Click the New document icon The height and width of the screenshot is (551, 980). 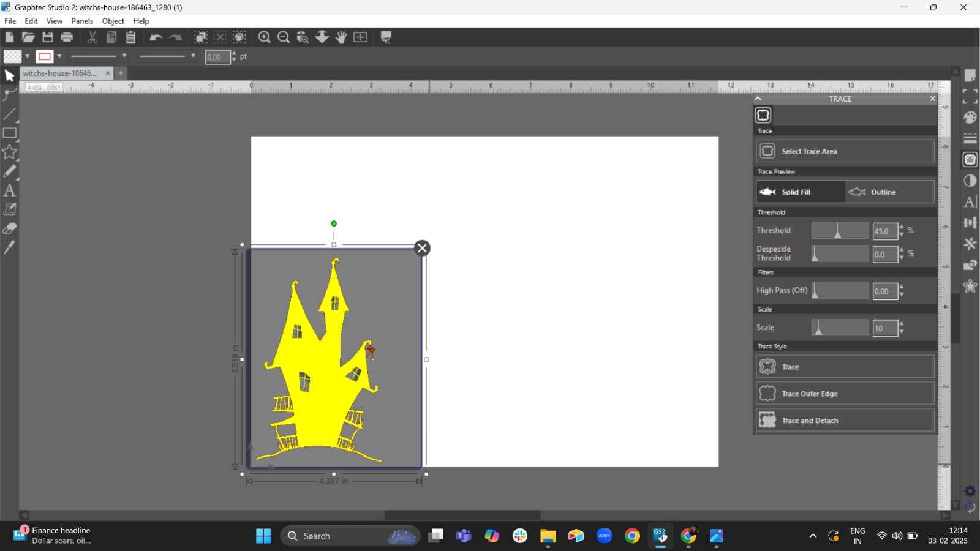point(9,37)
